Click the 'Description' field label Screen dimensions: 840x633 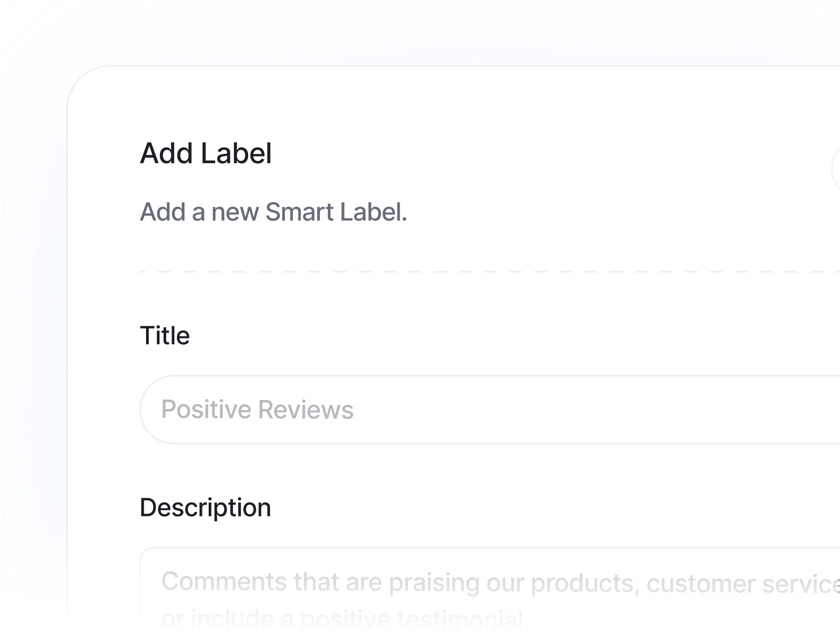pos(205,507)
